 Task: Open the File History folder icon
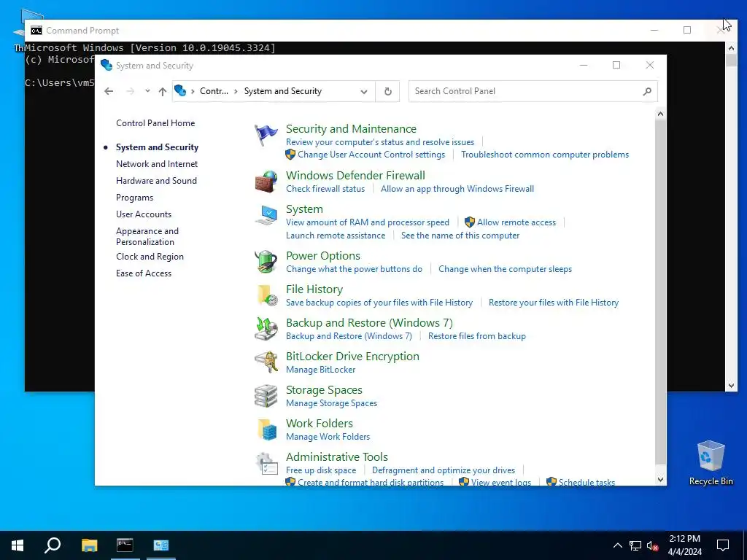266,295
